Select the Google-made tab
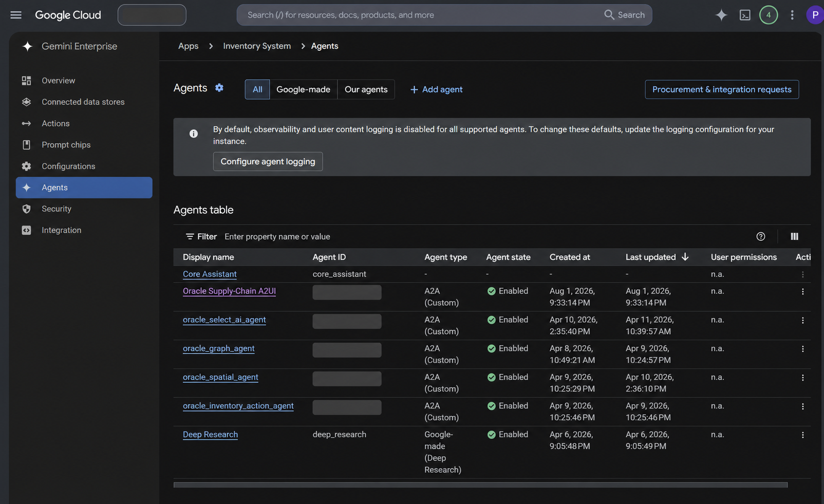The image size is (824, 504). pos(303,89)
